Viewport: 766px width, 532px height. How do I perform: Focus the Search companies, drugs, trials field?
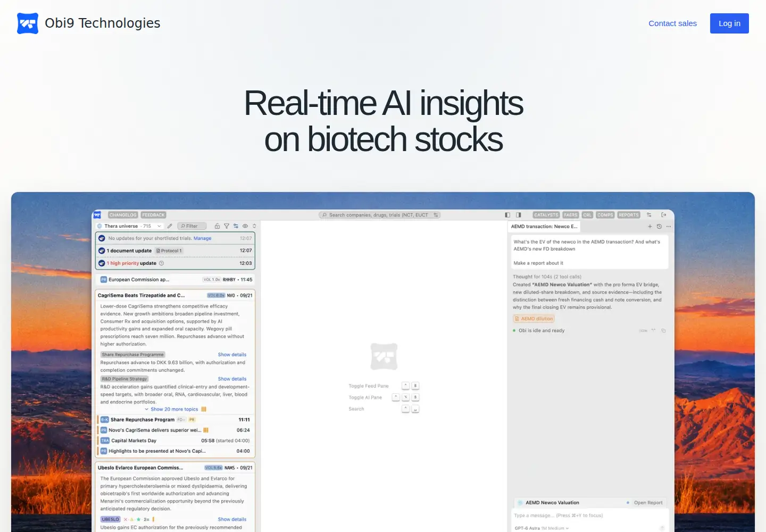(x=380, y=215)
